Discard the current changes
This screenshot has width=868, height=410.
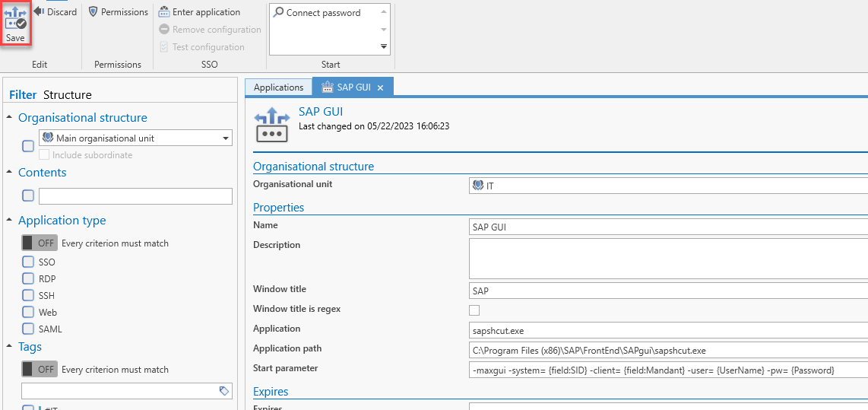pos(55,11)
